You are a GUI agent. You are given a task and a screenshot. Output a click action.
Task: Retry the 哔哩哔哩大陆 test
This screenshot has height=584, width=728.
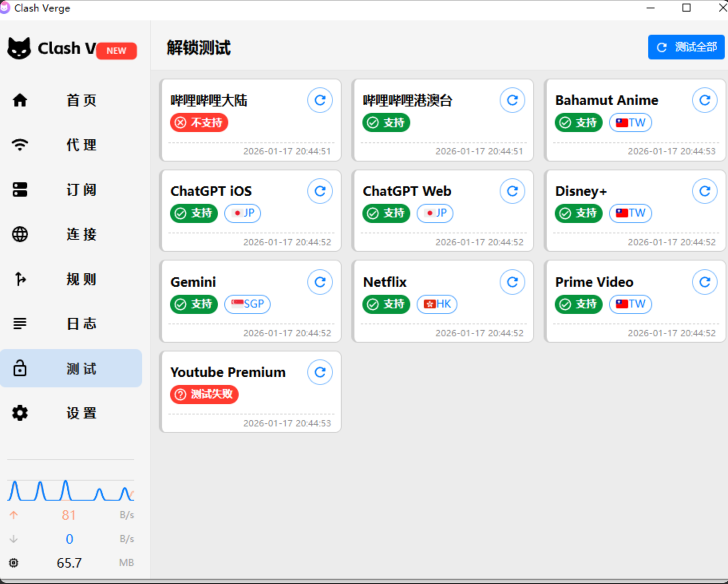(320, 100)
